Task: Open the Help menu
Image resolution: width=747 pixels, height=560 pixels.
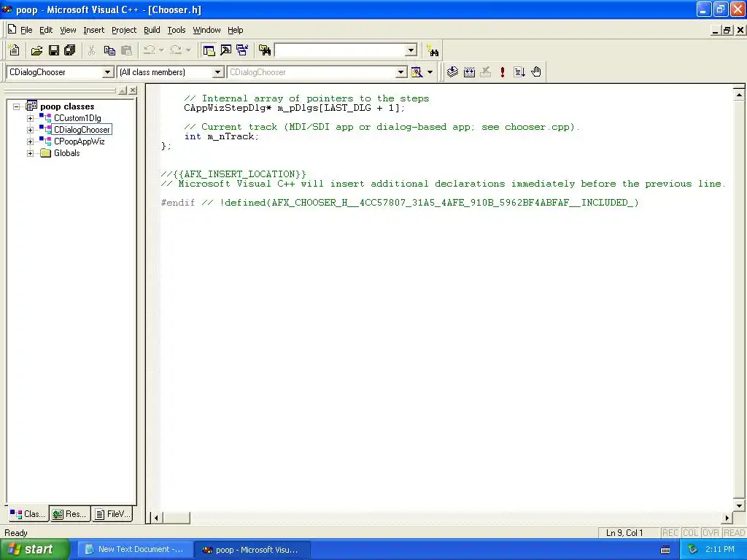Action: pos(236,30)
